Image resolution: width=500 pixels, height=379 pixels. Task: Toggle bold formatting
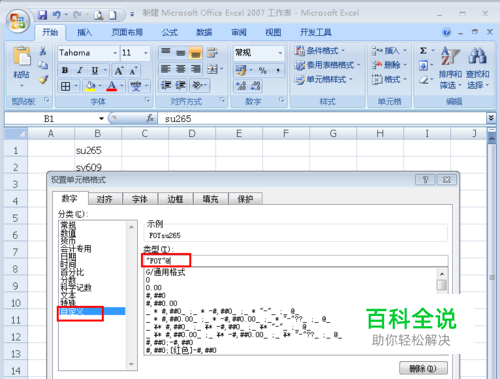click(65, 70)
